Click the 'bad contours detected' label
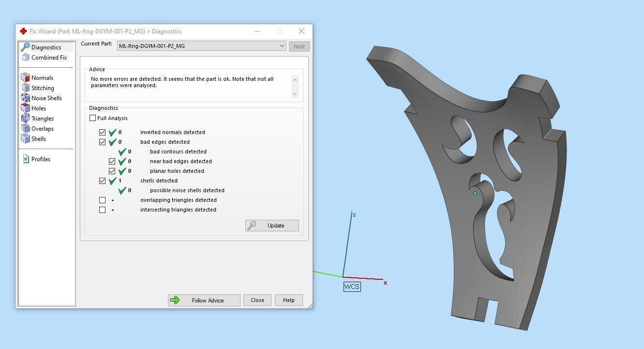644x349 pixels. click(x=178, y=152)
